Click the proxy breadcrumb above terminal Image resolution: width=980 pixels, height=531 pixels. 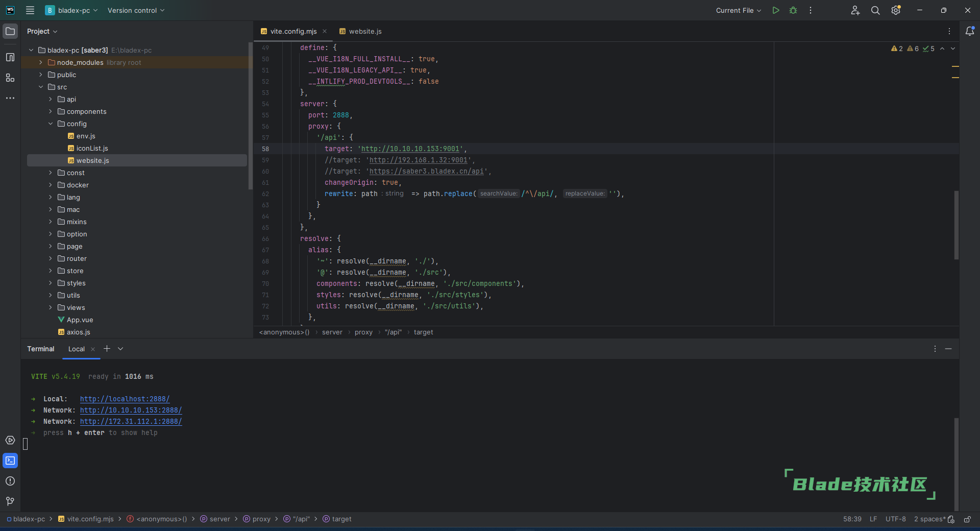[x=363, y=332]
